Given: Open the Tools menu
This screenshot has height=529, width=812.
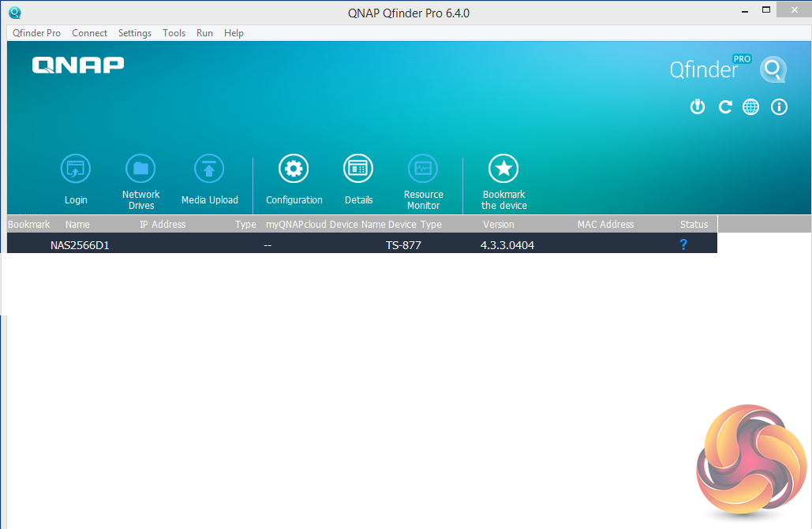Looking at the screenshot, I should (174, 33).
